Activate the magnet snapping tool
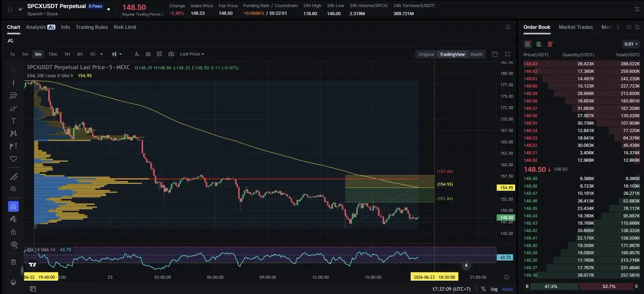The height and width of the screenshot is (294, 644). pyautogui.click(x=13, y=206)
